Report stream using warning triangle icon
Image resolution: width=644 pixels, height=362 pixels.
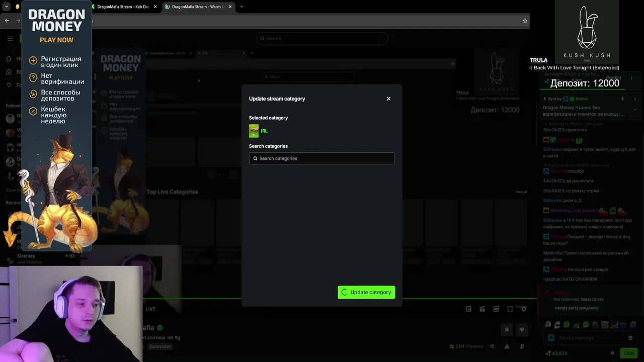point(507,346)
